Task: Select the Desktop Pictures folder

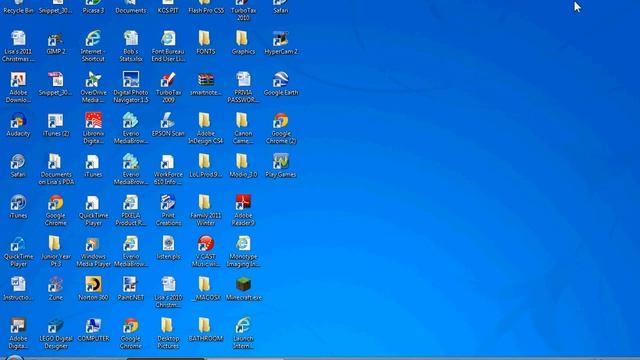Action: (x=168, y=333)
